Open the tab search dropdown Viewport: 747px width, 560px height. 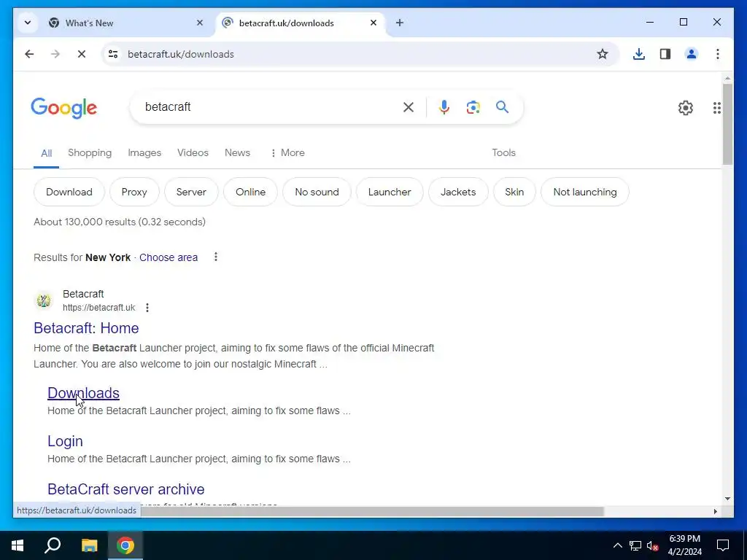tap(28, 23)
